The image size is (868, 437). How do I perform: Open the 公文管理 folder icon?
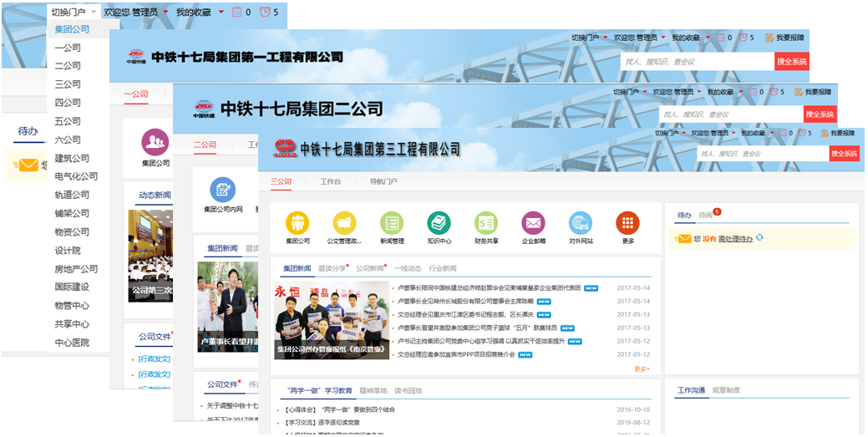(344, 223)
